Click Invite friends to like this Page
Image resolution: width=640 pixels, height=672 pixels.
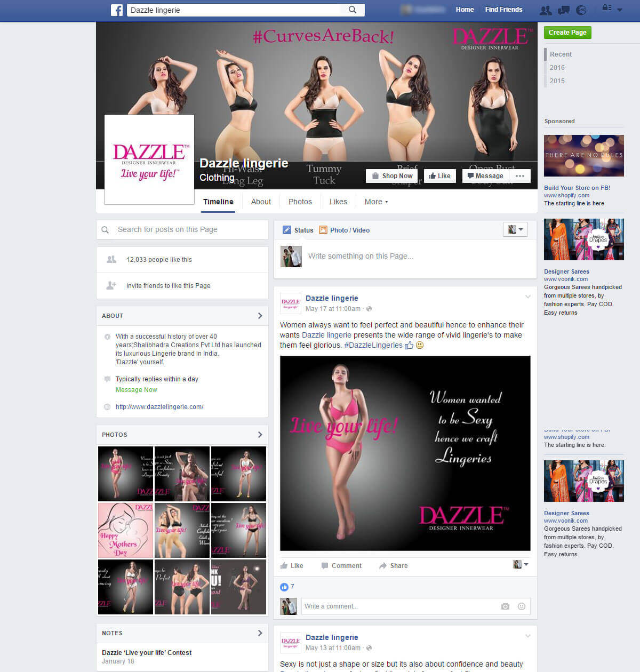168,286
